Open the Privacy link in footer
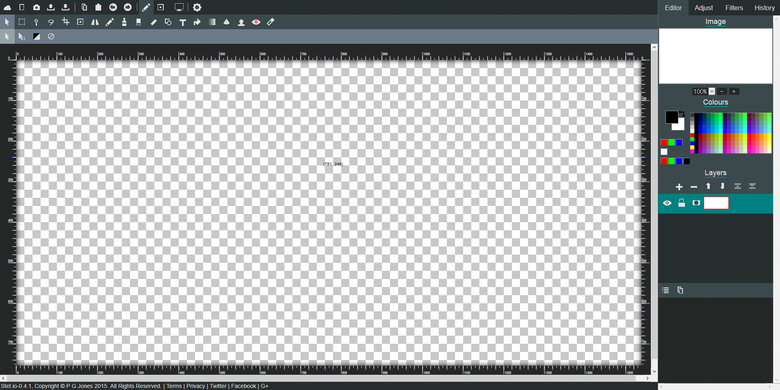 coord(195,386)
